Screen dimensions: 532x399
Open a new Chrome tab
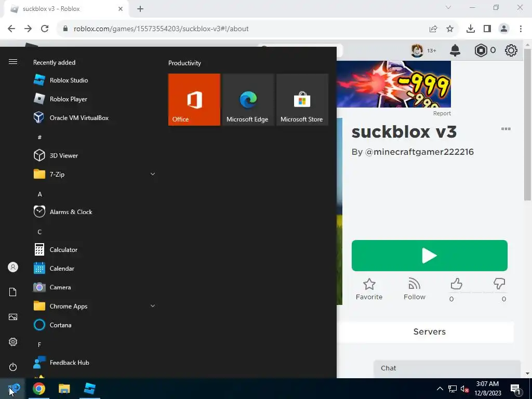click(x=140, y=9)
